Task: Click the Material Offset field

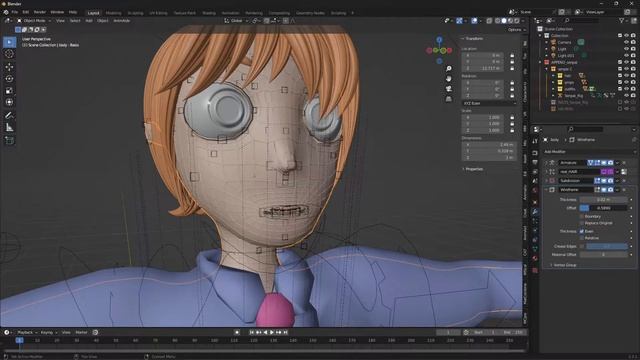Action: point(603,254)
